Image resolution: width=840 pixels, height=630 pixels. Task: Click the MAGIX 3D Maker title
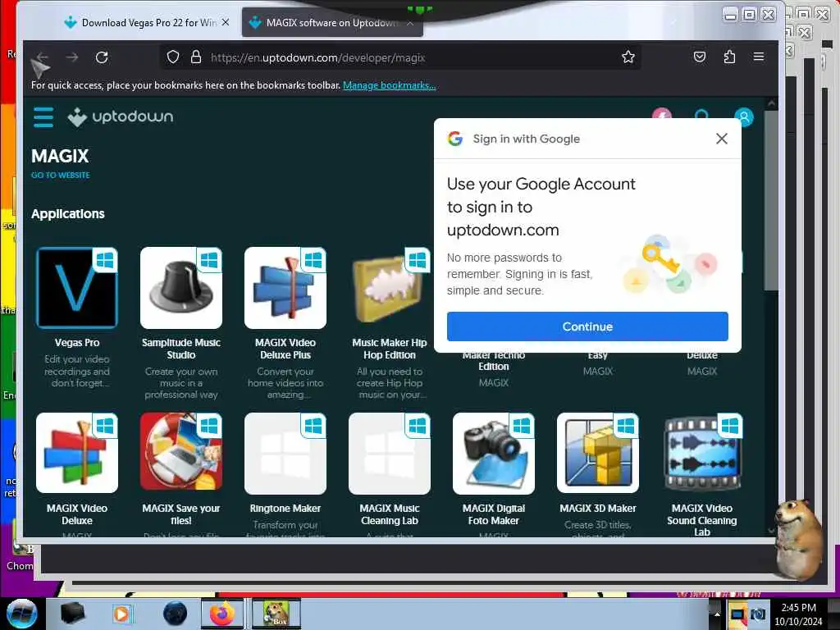point(598,509)
